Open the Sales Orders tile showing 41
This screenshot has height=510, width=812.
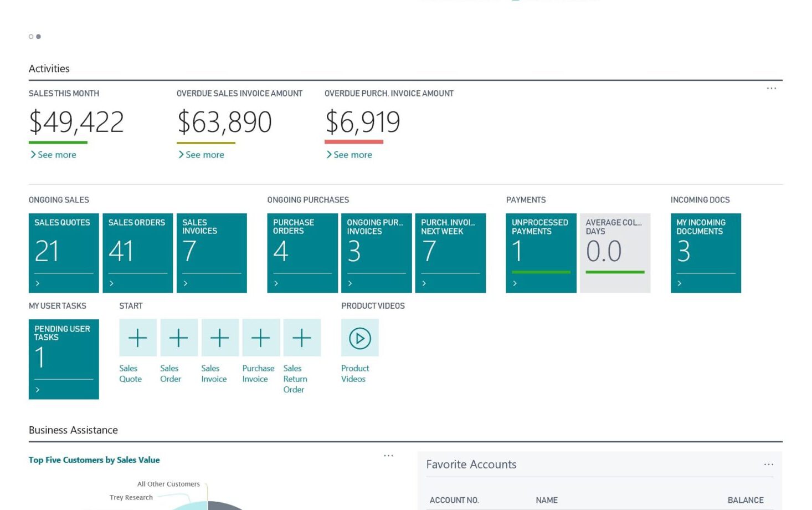pos(138,253)
